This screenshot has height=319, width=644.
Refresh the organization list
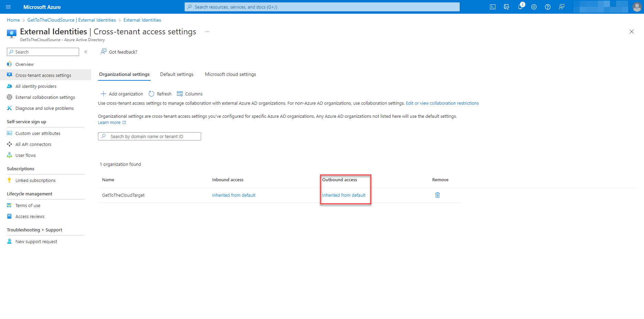coord(160,93)
